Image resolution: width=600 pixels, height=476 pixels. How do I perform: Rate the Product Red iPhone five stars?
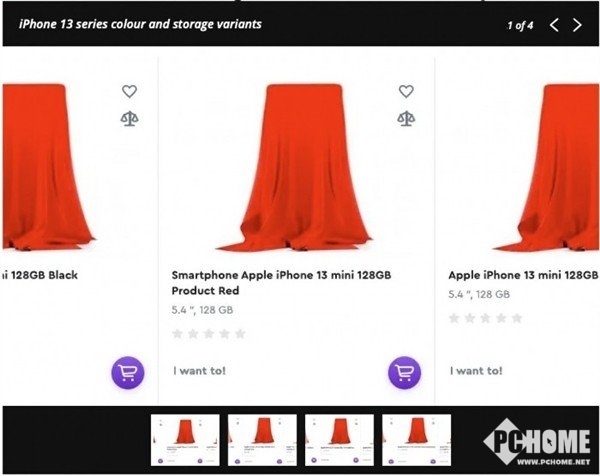240,334
